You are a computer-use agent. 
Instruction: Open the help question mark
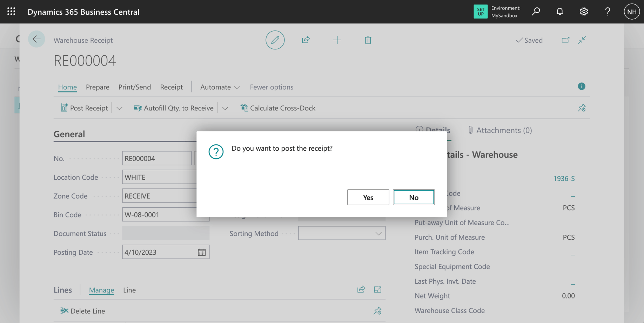[608, 12]
